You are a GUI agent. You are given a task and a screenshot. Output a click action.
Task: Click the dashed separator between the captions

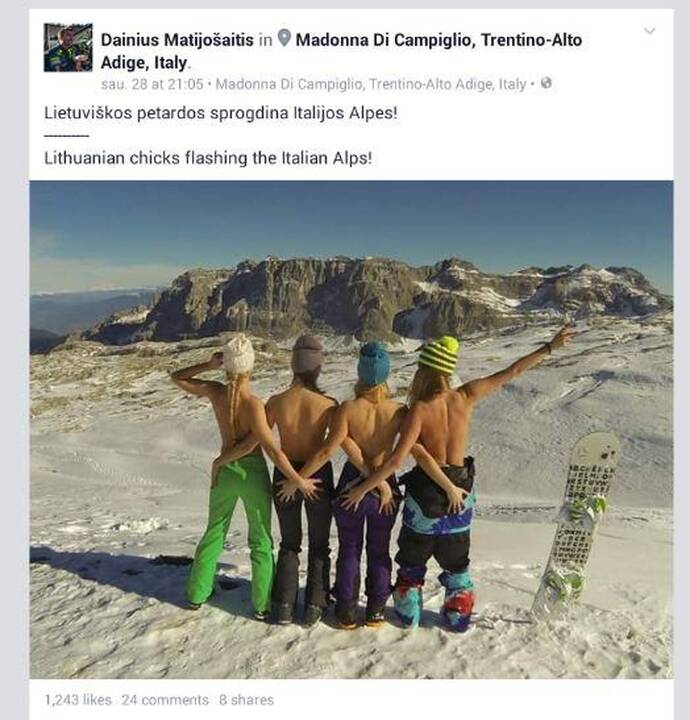tap(67, 136)
